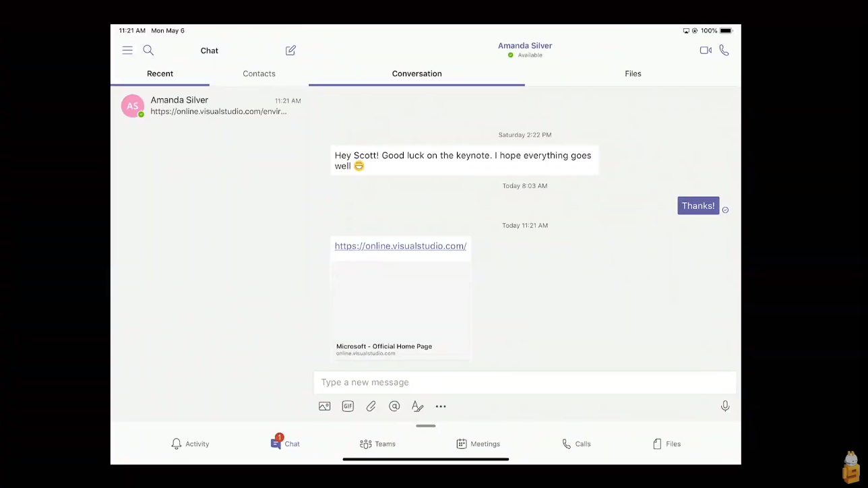
Task: Tap the read receipt icon beside 'Thanks!'
Action: [x=725, y=210]
